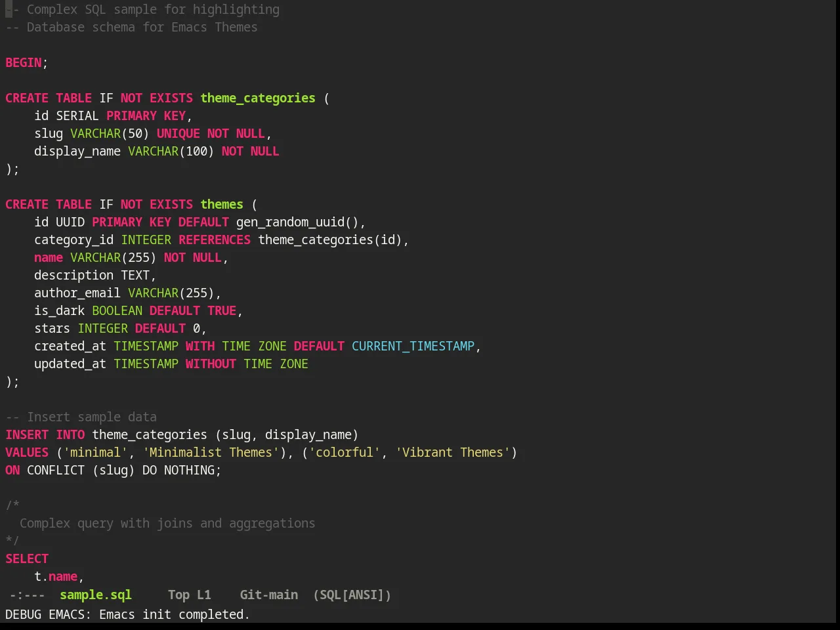
Task: Click the 'Vibrant Themes' string literal
Action: [453, 453]
